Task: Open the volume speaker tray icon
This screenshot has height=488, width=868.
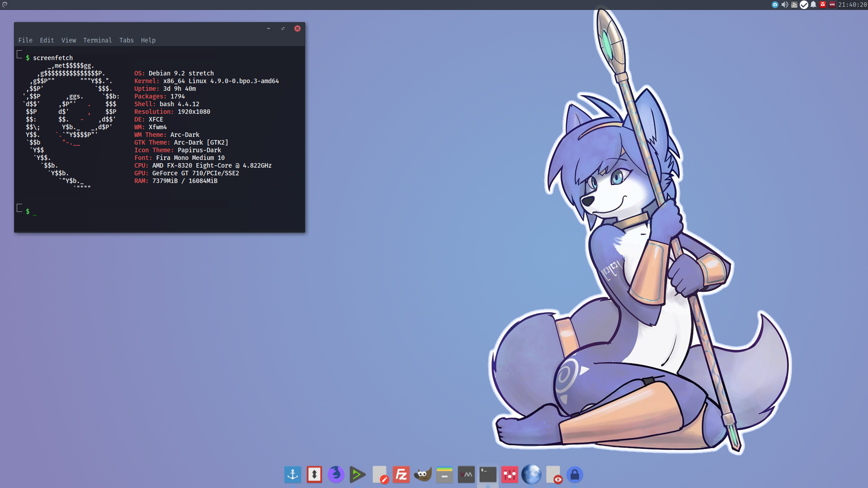Action: (785, 5)
